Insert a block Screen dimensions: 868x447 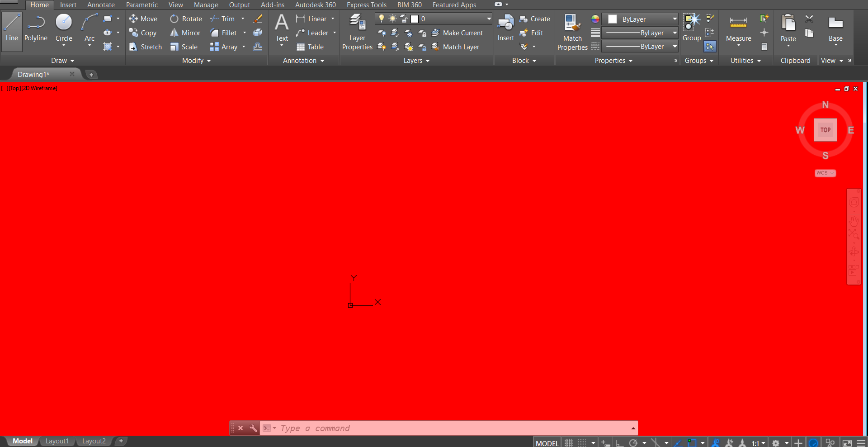pos(505,27)
